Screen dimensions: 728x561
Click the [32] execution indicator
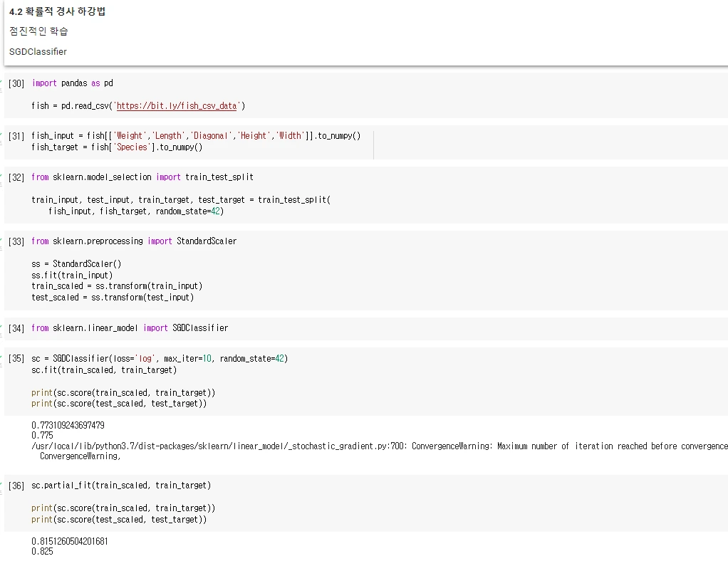tap(16, 177)
